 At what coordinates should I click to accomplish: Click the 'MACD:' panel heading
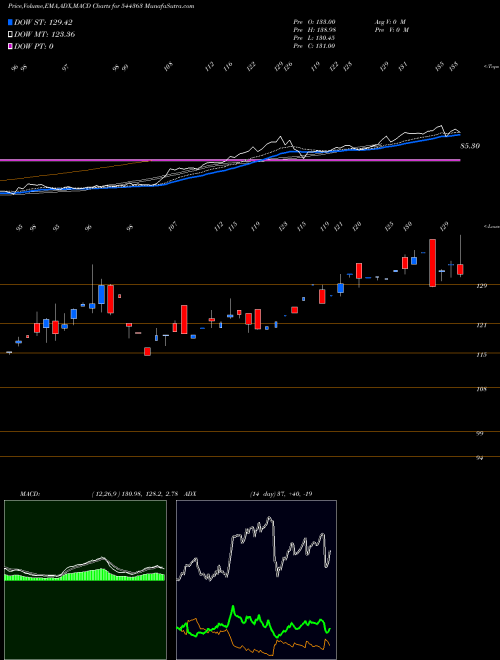[30, 494]
